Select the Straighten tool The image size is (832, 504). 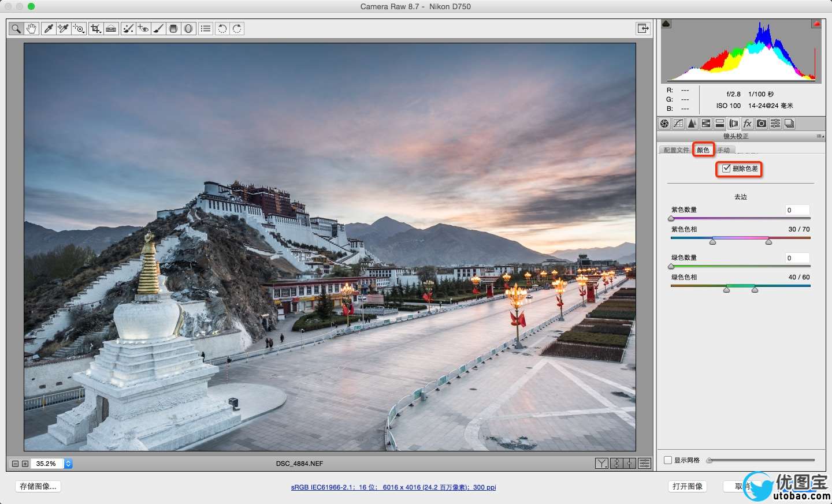(x=111, y=28)
